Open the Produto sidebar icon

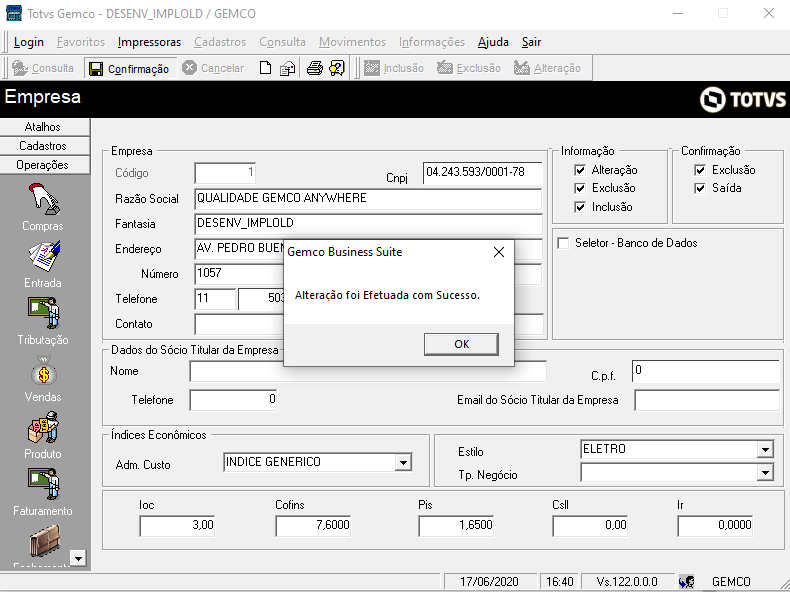(x=44, y=427)
